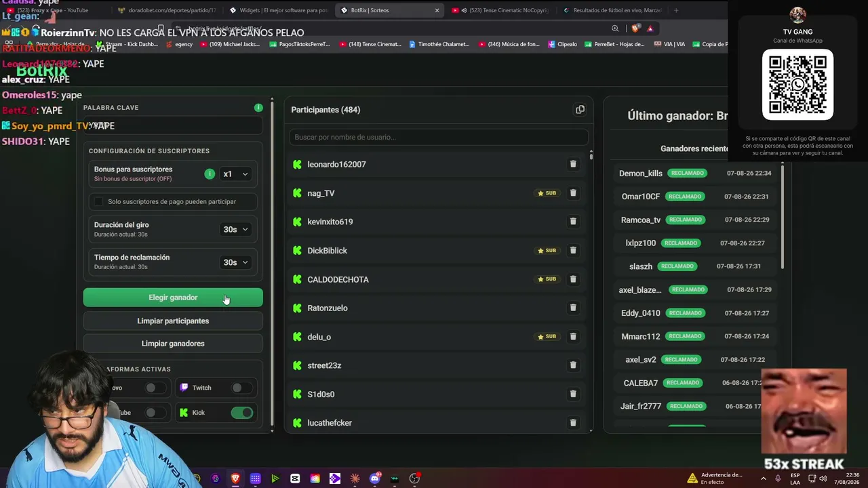Remove nag_TV using the trash icon
This screenshot has height=488, width=868.
(x=573, y=193)
